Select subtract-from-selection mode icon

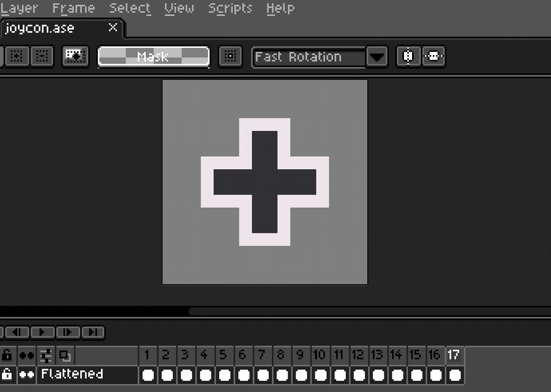[x=42, y=56]
